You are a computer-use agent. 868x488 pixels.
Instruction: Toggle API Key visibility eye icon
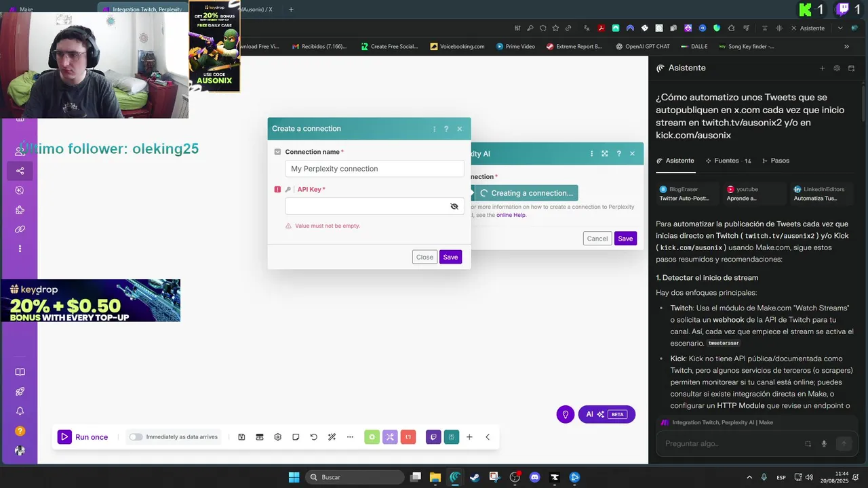click(x=454, y=206)
